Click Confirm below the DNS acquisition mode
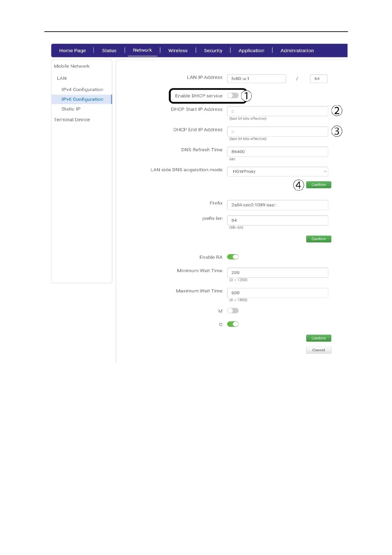The image size is (392, 555). pos(318,185)
